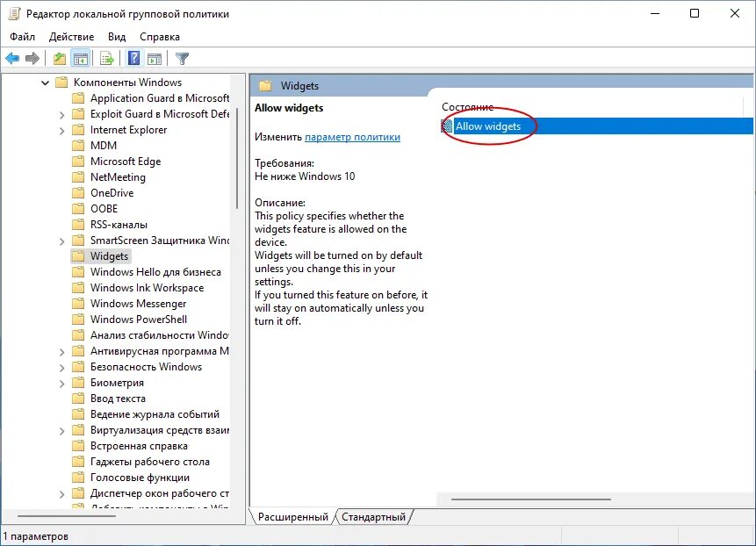Select Windows Ink Workspace item

[147, 288]
